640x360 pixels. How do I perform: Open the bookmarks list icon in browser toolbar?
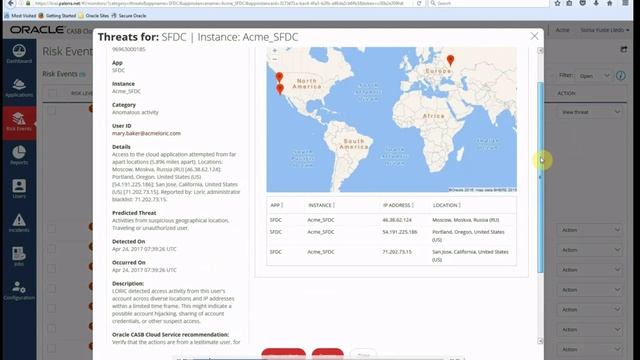click(569, 3)
